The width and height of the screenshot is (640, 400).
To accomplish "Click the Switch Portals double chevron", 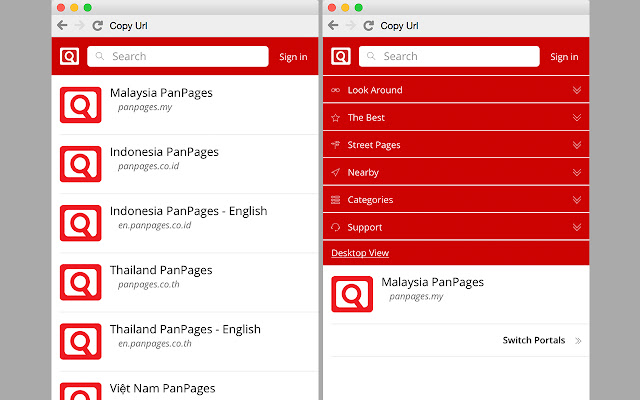I will click(x=578, y=341).
